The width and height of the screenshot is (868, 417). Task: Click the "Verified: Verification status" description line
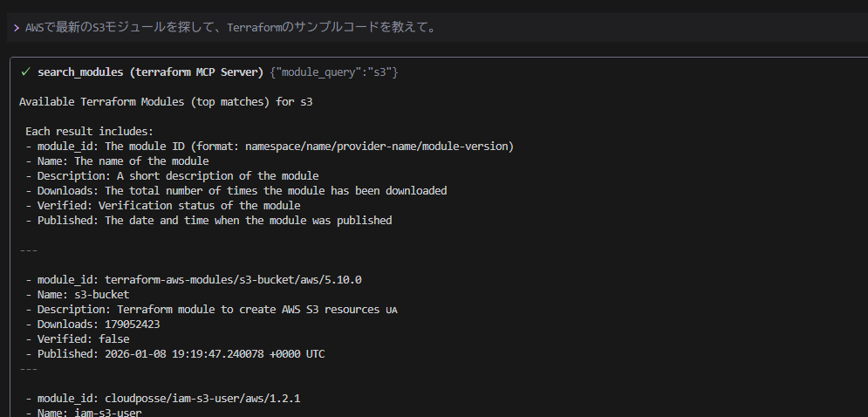pos(163,206)
